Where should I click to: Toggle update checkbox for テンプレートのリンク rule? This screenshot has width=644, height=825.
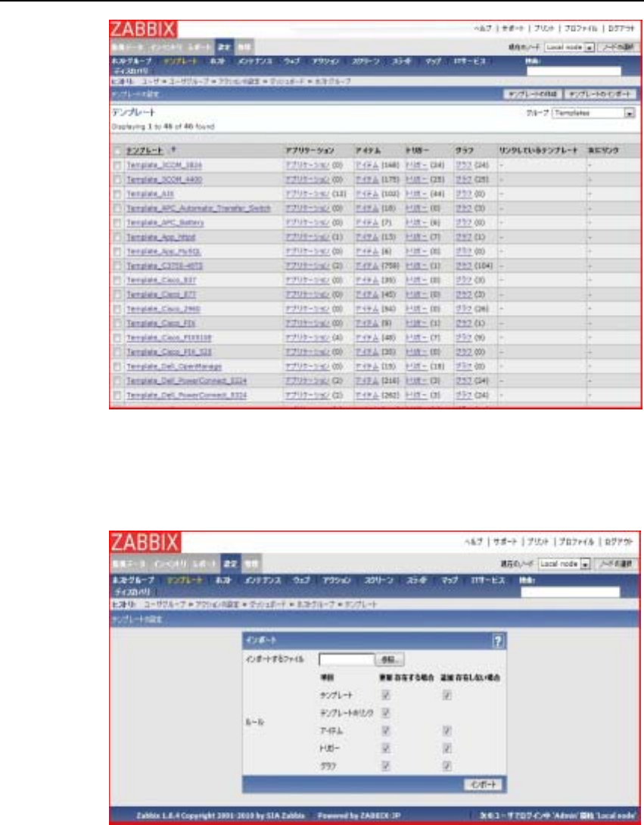pyautogui.click(x=386, y=713)
